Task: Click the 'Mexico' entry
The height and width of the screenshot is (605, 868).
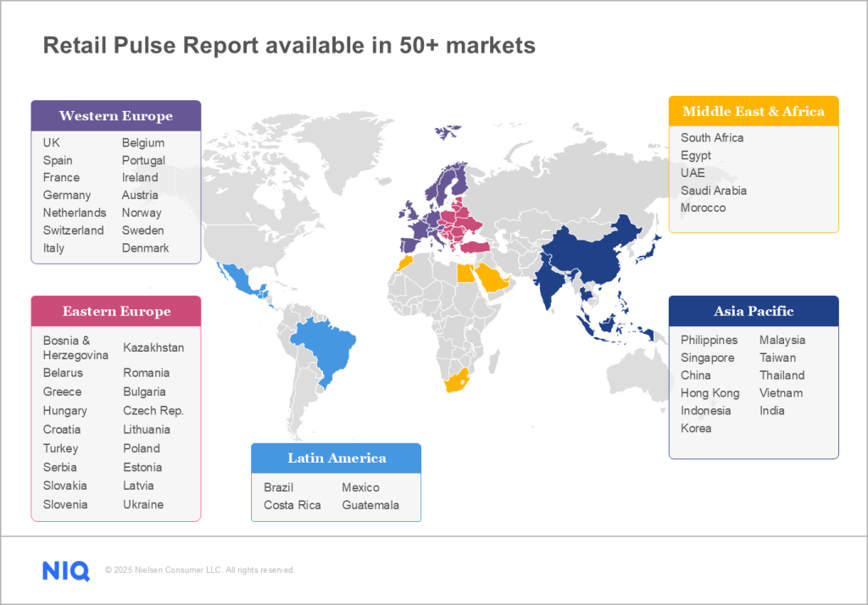Action: [361, 488]
